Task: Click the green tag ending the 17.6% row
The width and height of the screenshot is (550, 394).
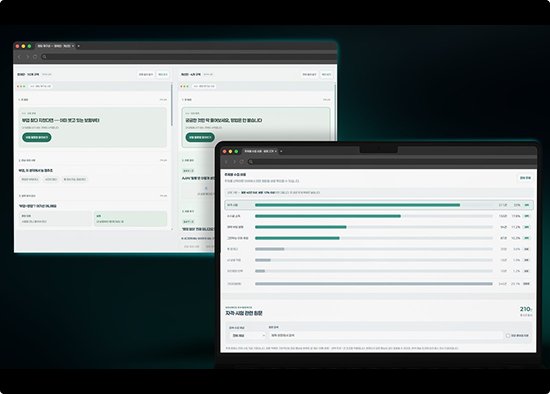Action: pyautogui.click(x=526, y=216)
